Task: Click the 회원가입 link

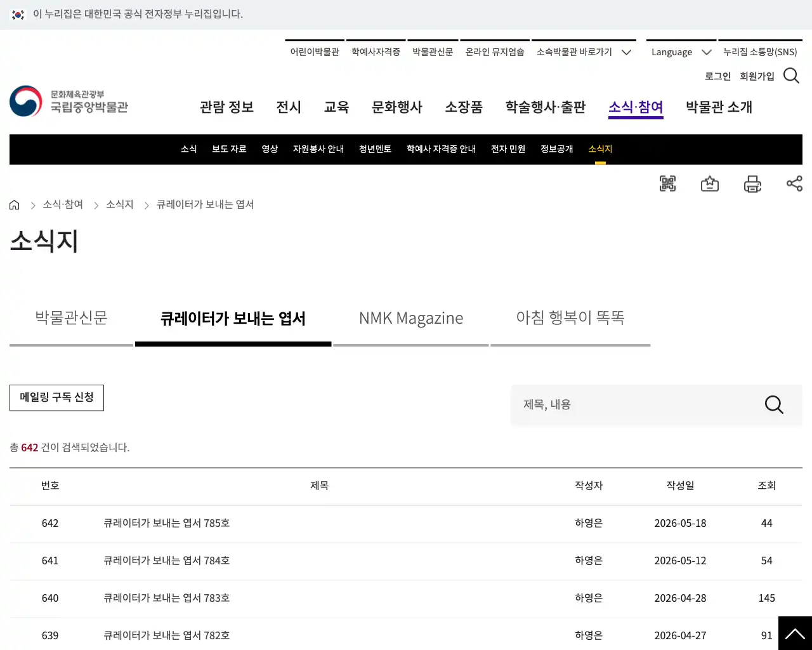Action: click(757, 76)
